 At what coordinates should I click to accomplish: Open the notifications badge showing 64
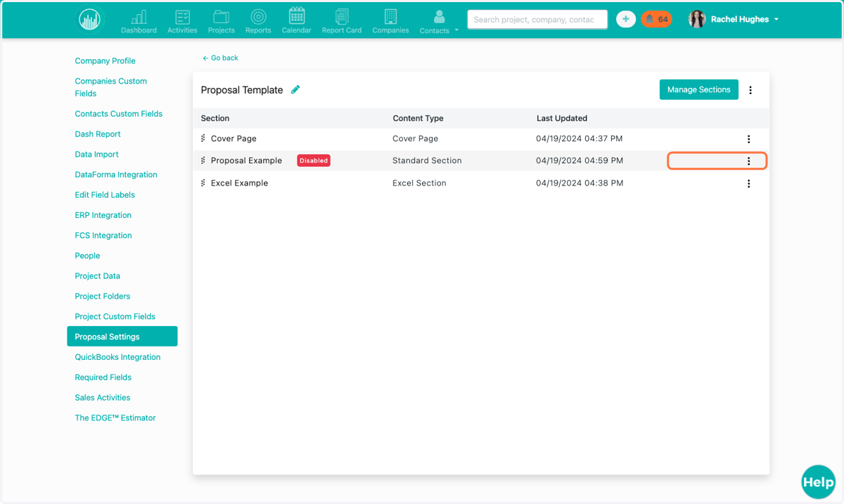[656, 20]
